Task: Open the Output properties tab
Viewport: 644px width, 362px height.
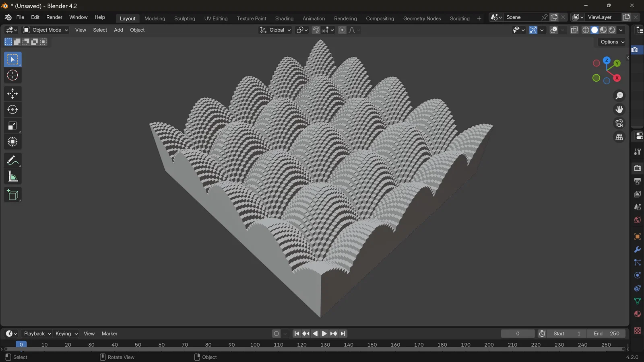Action: [638, 181]
